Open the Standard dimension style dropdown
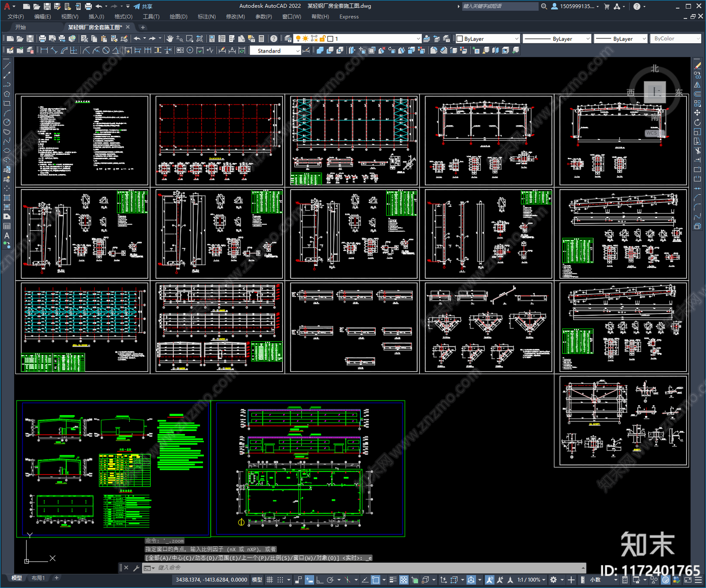 (275, 51)
